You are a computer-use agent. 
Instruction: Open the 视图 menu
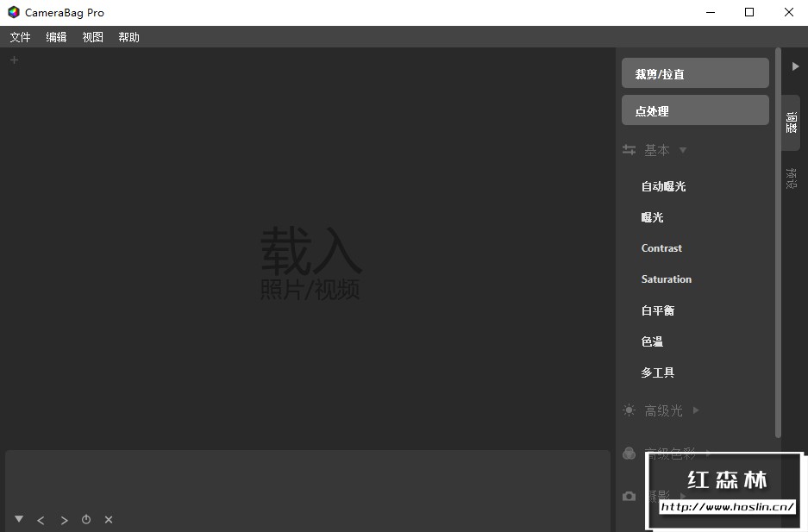[93, 37]
